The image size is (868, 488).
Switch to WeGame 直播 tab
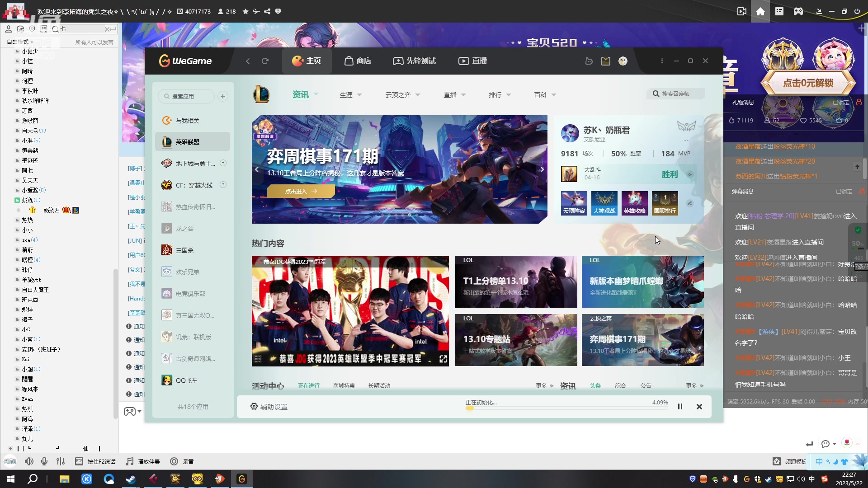coord(472,61)
